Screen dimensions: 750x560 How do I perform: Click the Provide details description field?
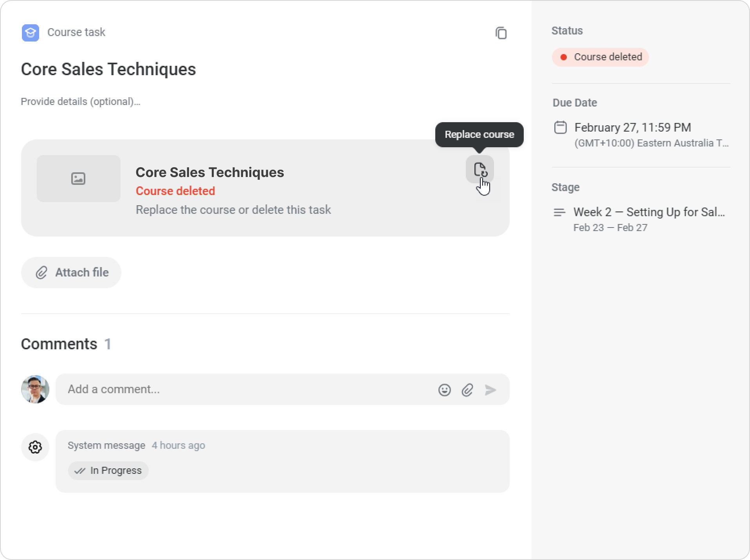tap(81, 102)
